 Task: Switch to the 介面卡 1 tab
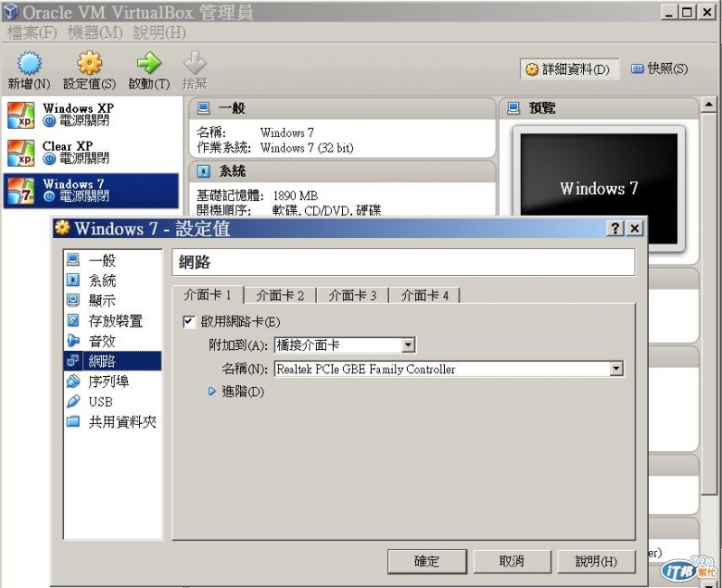208,295
